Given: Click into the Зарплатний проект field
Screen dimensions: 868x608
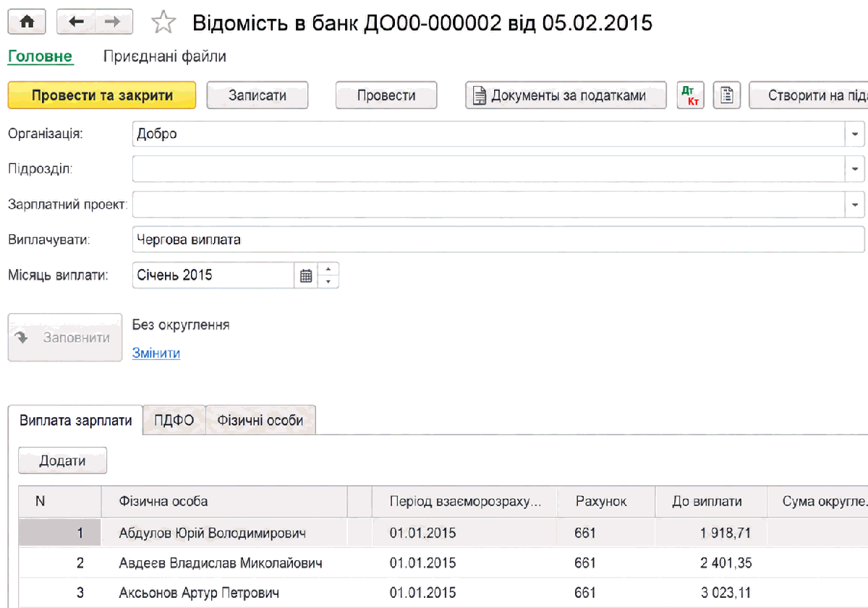Looking at the screenshot, I should 489,205.
